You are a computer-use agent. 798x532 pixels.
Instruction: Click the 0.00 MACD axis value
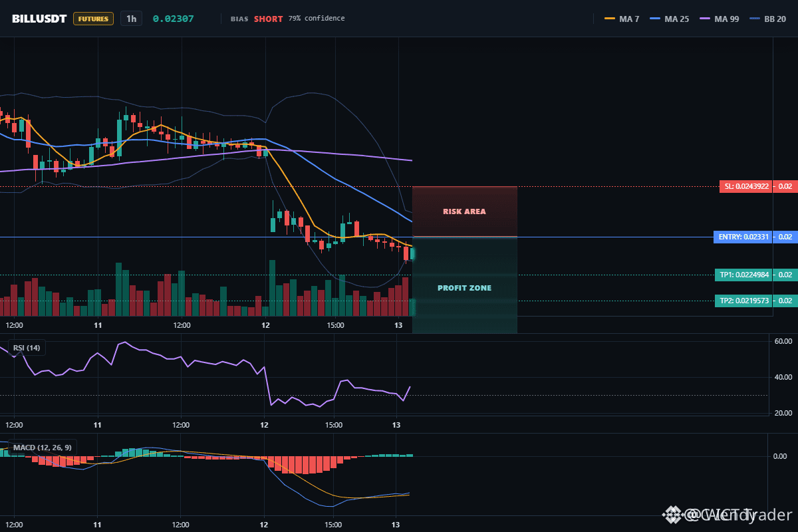[x=780, y=456]
